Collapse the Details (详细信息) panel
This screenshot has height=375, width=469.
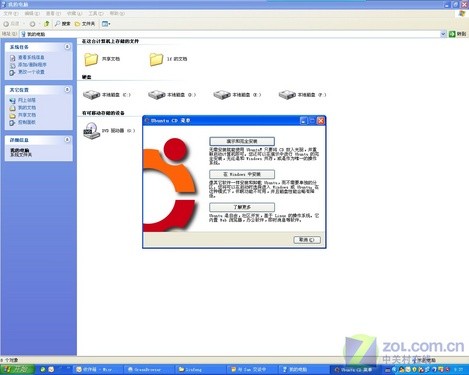pyautogui.click(x=67, y=140)
